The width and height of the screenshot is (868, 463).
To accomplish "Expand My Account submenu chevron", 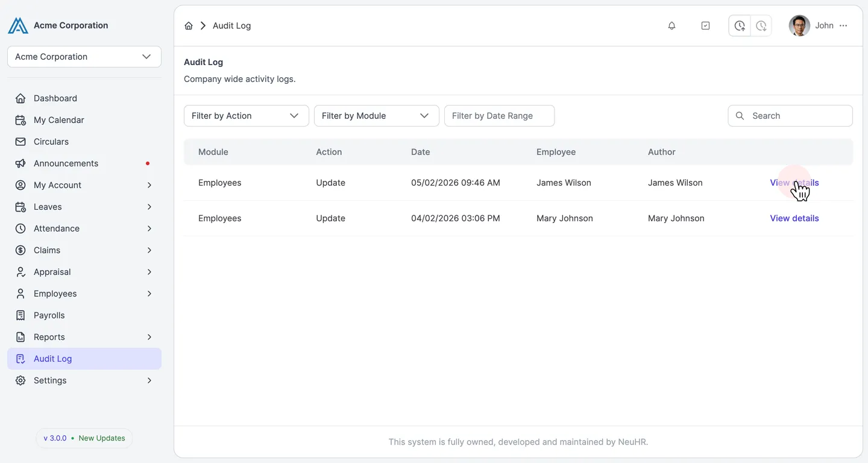I will pos(149,185).
